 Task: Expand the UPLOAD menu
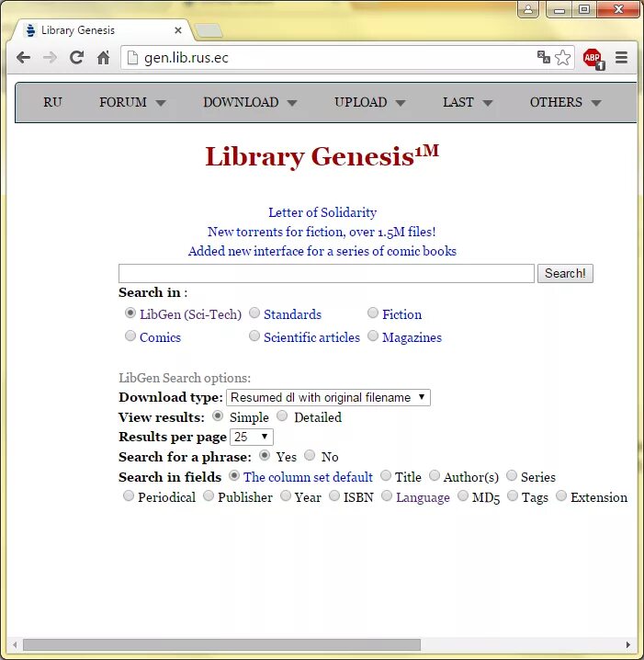[x=369, y=102]
